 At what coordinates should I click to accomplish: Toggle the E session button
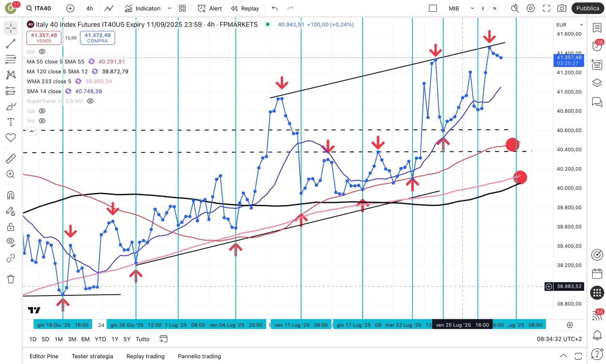[x=483, y=8]
